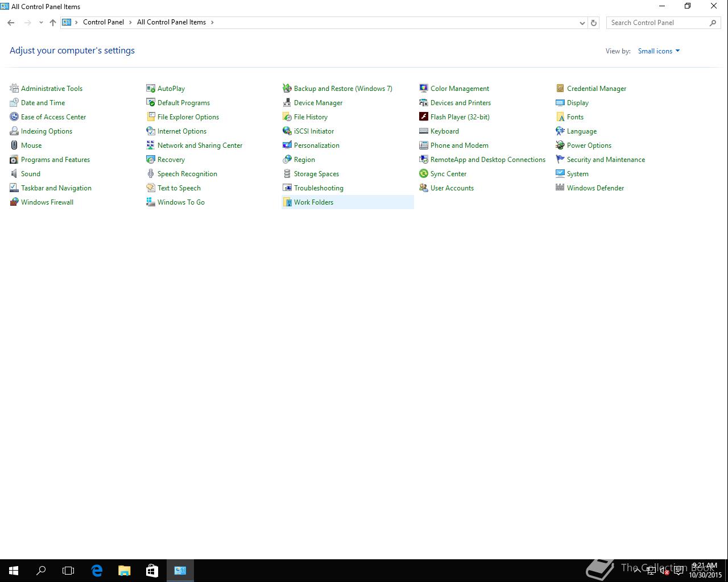728x582 pixels.
Task: Click the Mouse icon
Action: [x=14, y=145]
